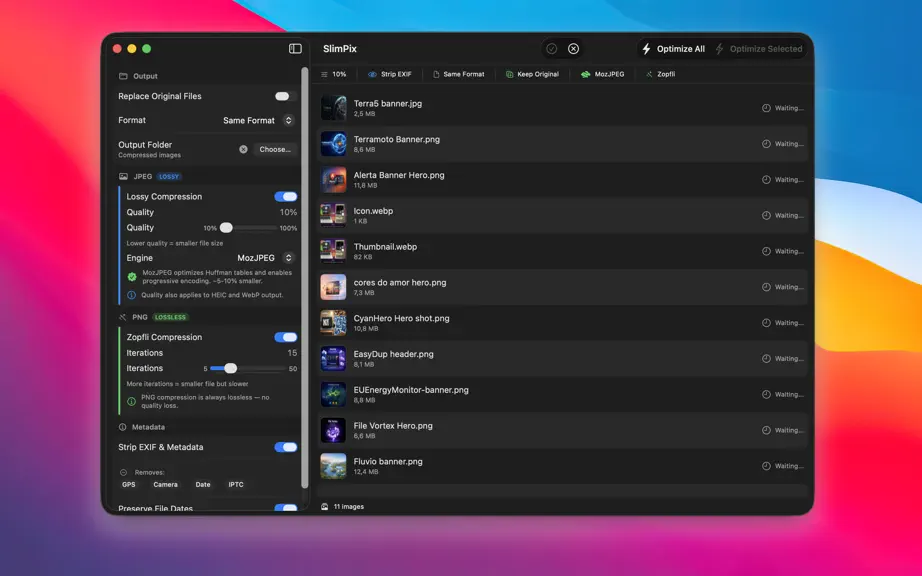Screen dimensions: 922x576
Task: Click the clock waiting icon for EasyDup header.png
Action: (766, 359)
